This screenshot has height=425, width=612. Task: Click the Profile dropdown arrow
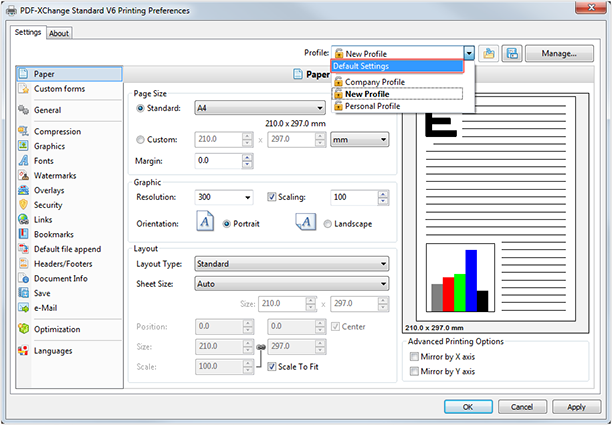click(469, 53)
